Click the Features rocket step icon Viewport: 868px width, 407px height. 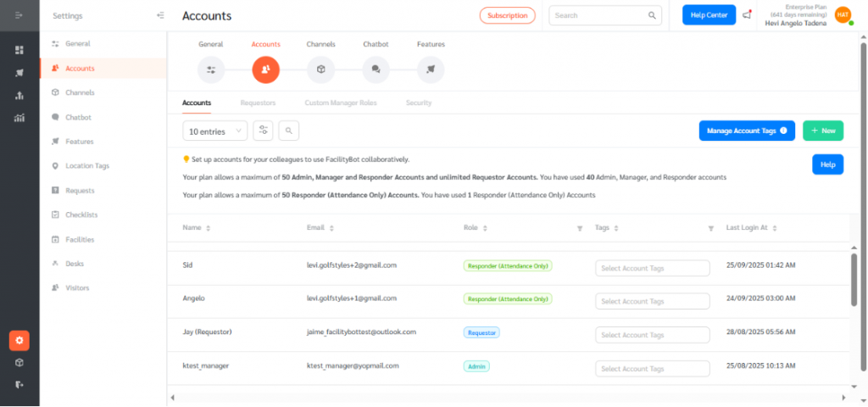pos(431,70)
